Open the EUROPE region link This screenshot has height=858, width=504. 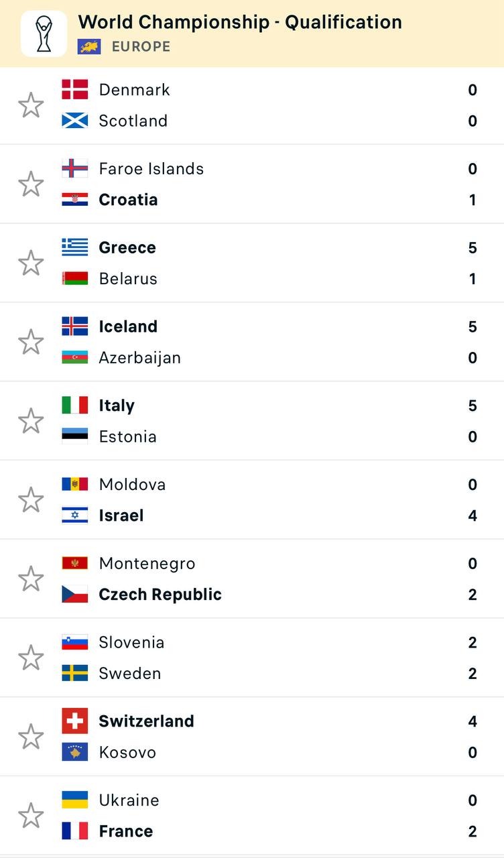pos(141,47)
